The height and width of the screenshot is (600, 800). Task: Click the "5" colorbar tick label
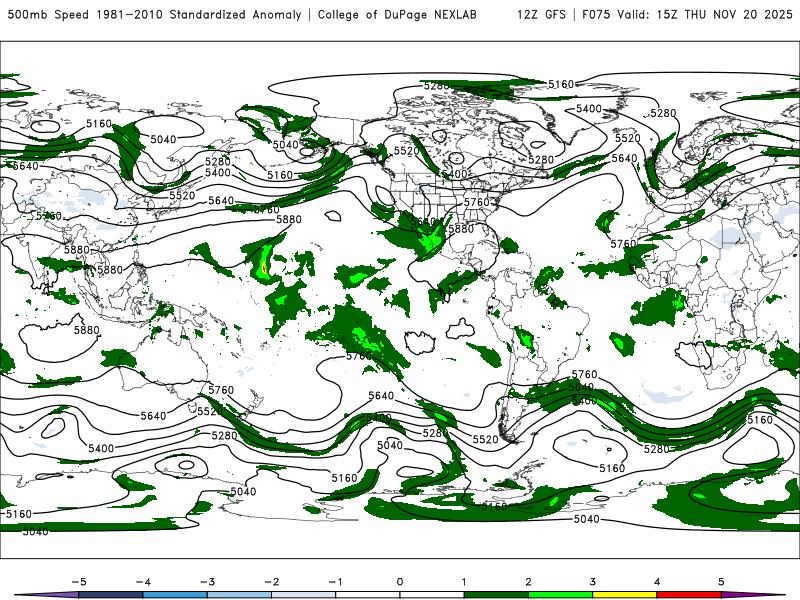(721, 582)
